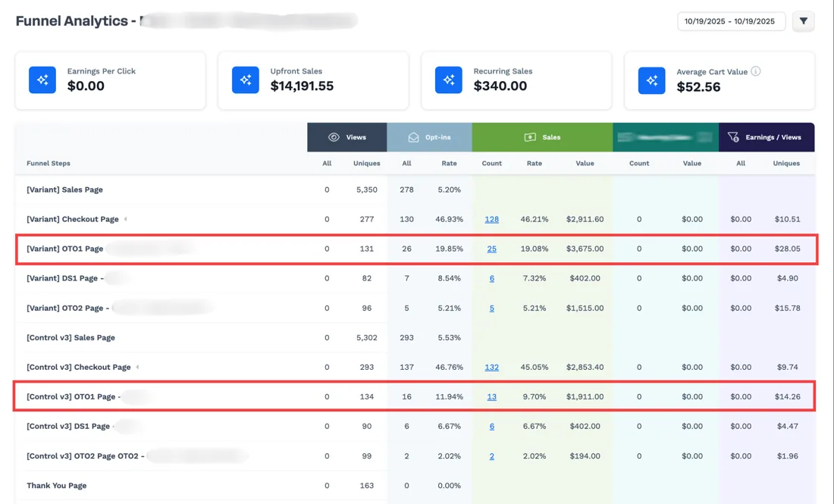Click the [Variant] Sales Page row label
Viewport: 834px width, 504px height.
coord(64,189)
